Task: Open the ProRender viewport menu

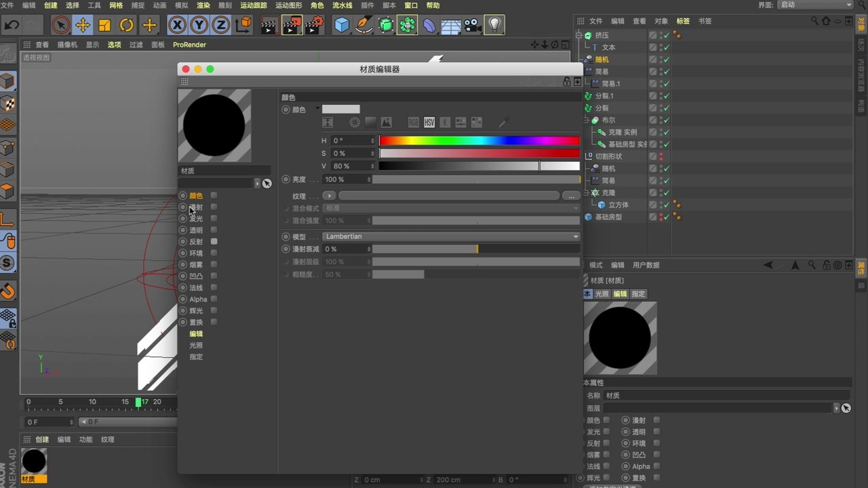Action: point(189,45)
